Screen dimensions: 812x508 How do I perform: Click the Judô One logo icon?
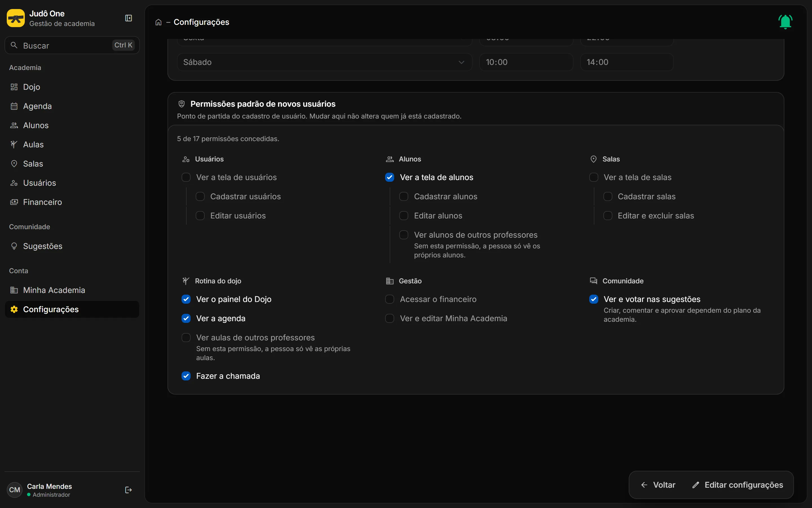point(16,18)
